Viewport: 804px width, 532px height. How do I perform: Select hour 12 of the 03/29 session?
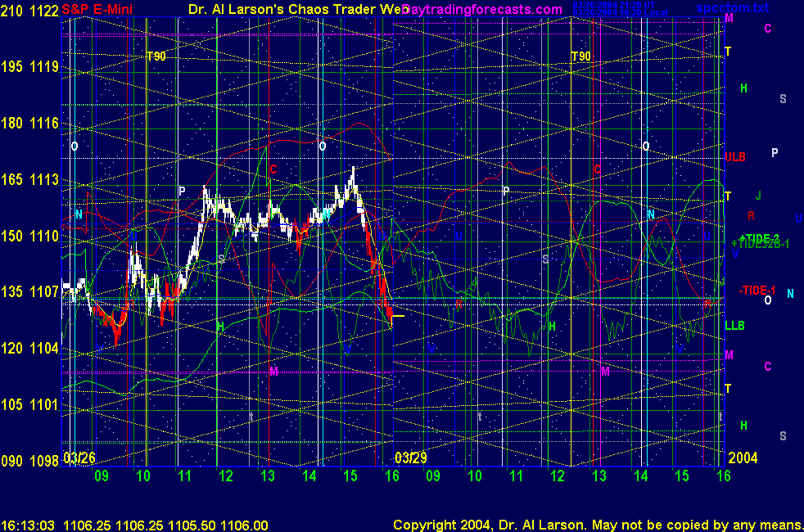click(x=558, y=476)
